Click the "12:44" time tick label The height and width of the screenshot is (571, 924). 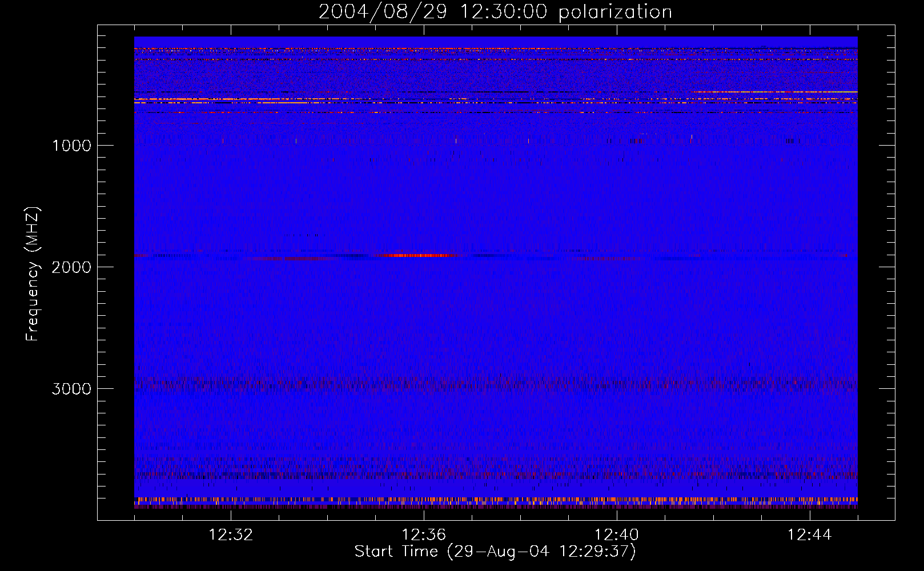[x=810, y=535]
